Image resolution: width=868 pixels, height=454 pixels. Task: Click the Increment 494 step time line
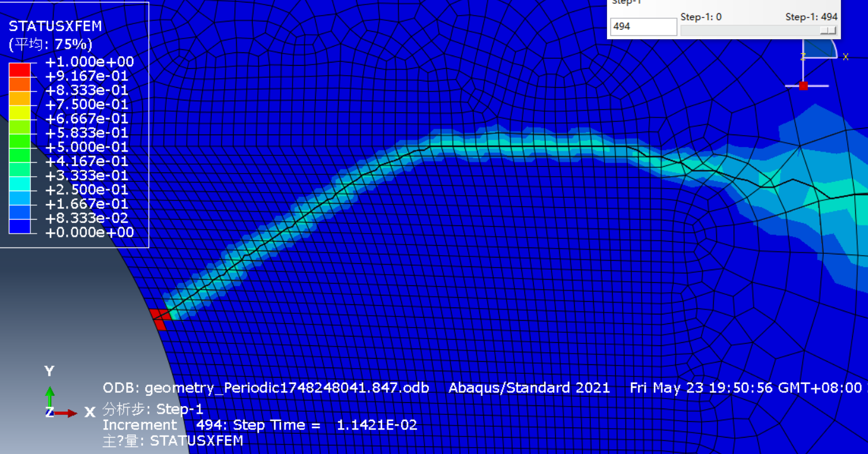260,425
